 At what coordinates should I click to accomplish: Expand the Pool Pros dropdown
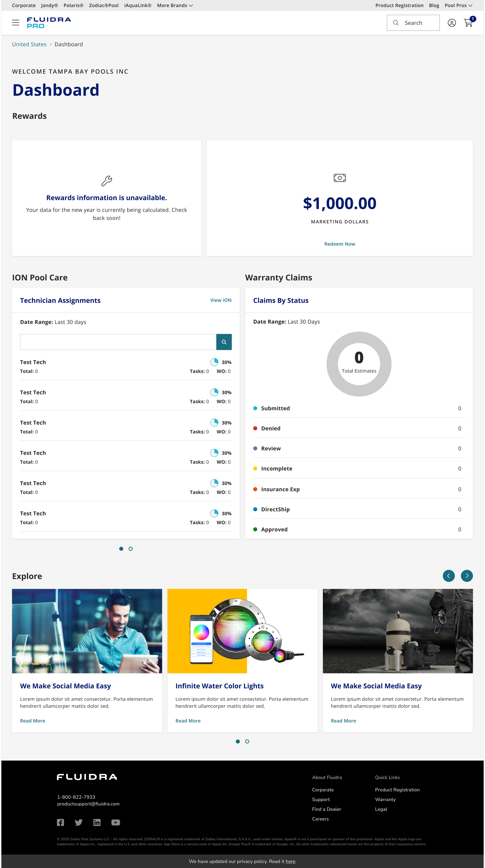point(458,5)
